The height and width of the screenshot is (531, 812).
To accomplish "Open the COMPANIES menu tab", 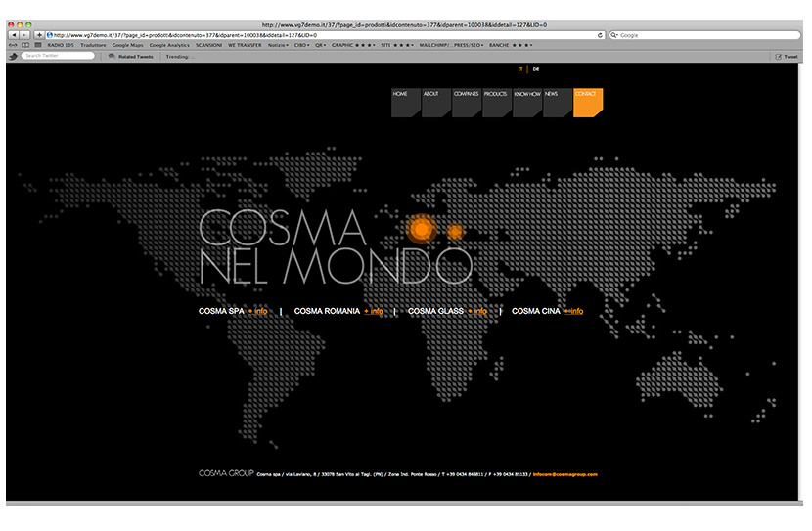I will pos(467,103).
